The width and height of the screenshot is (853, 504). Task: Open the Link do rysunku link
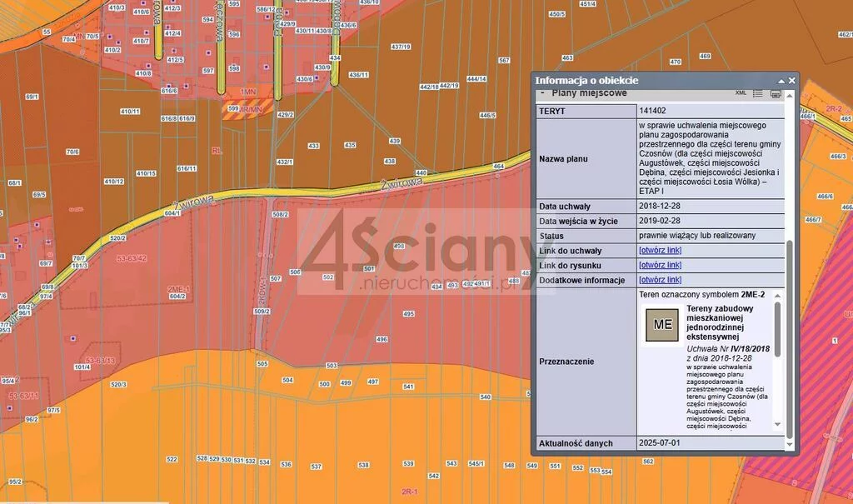pyautogui.click(x=660, y=266)
